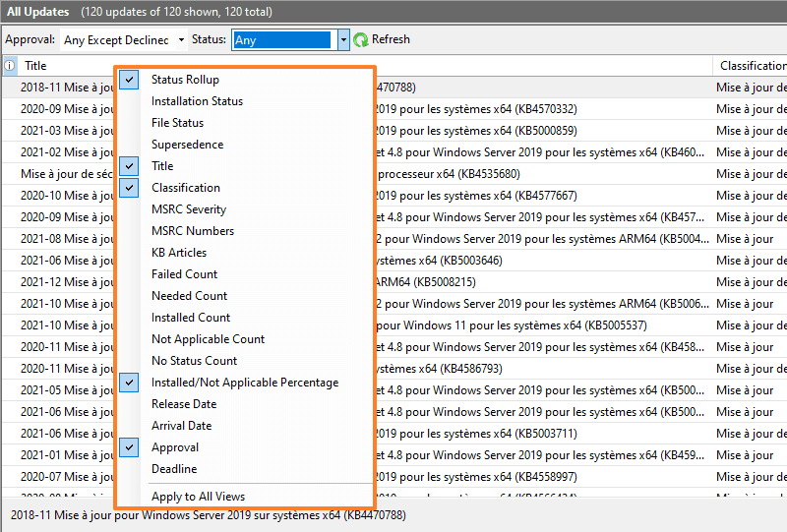
Task: Uncheck the Status Rollup column option
Action: tap(185, 80)
